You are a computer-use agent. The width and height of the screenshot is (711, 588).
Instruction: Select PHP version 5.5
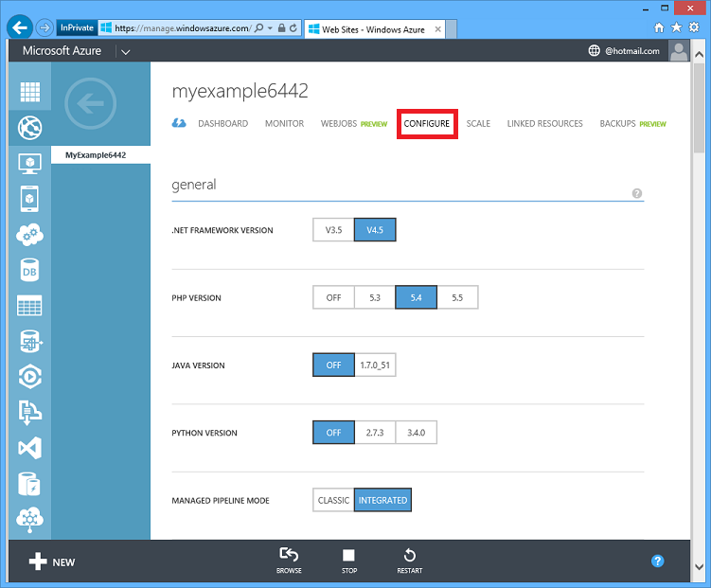coord(457,297)
